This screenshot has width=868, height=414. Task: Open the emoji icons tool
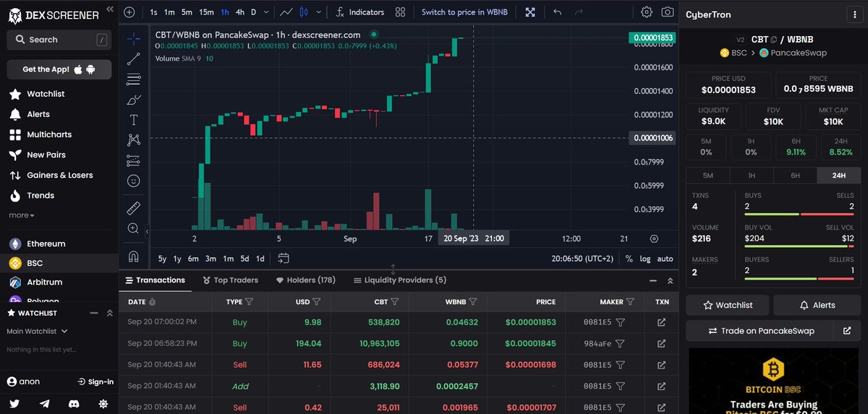tap(134, 181)
